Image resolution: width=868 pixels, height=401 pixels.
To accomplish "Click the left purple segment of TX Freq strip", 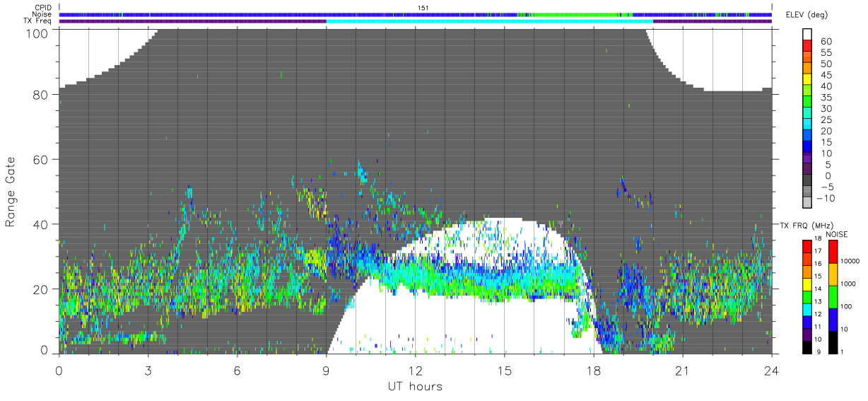I will click(x=192, y=21).
